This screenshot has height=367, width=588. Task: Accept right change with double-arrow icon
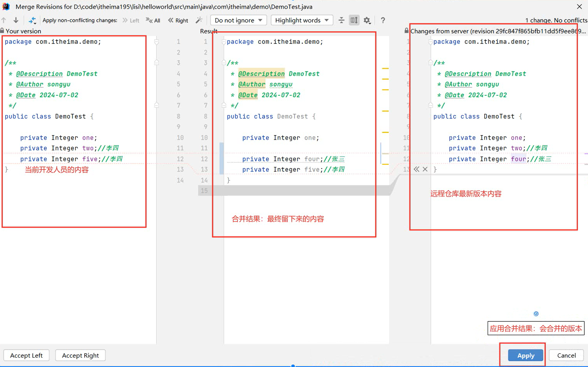pos(416,169)
